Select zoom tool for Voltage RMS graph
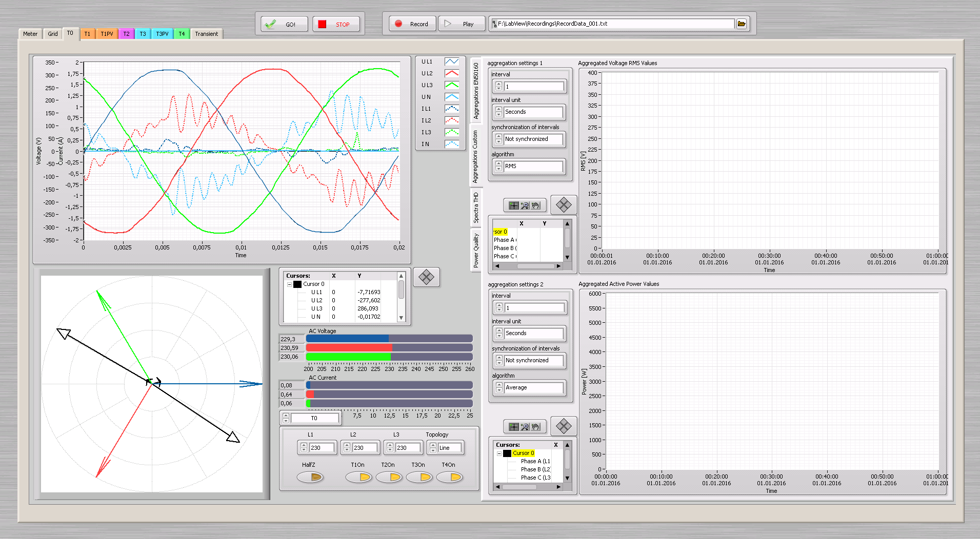The image size is (980, 539). (525, 205)
